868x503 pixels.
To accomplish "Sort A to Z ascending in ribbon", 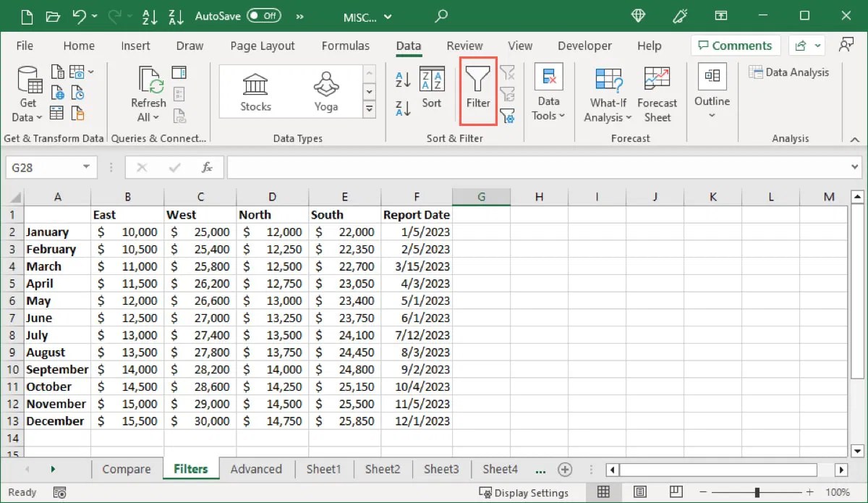I will coord(403,79).
